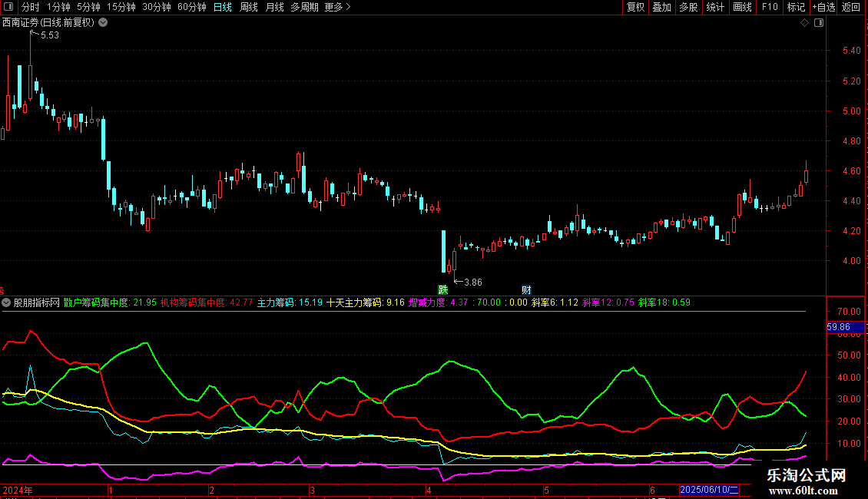The image size is (868, 499).
Task: Switch to 周线 weekly chart
Action: [x=249, y=7]
